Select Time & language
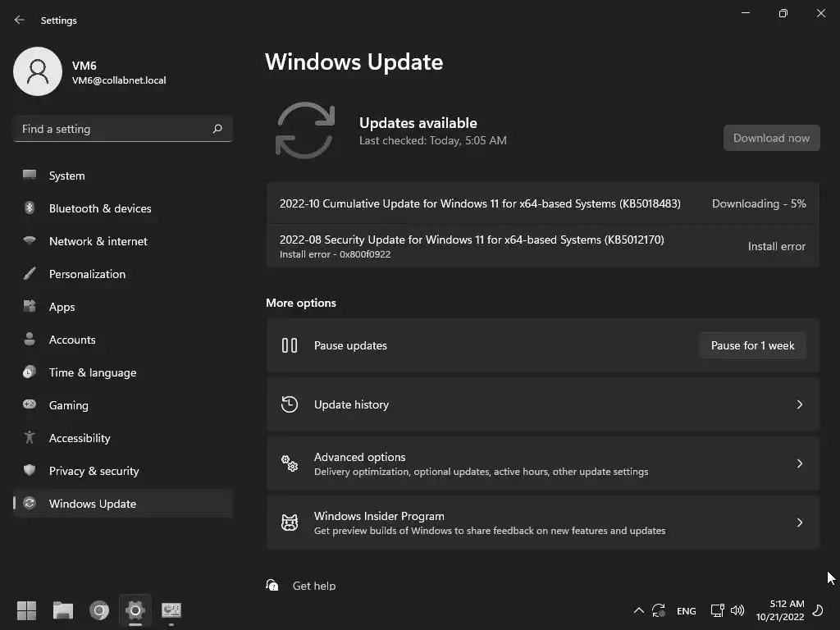Screen dimensions: 840x630 pyautogui.click(x=123, y=372)
